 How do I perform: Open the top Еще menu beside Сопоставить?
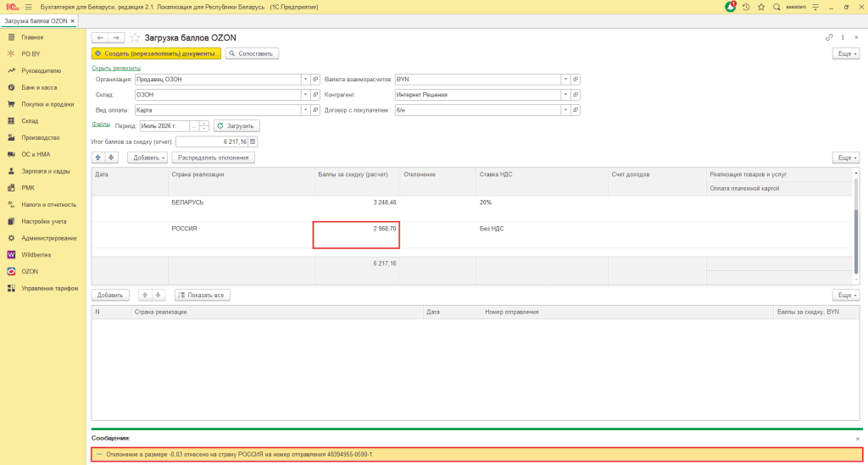(846, 53)
